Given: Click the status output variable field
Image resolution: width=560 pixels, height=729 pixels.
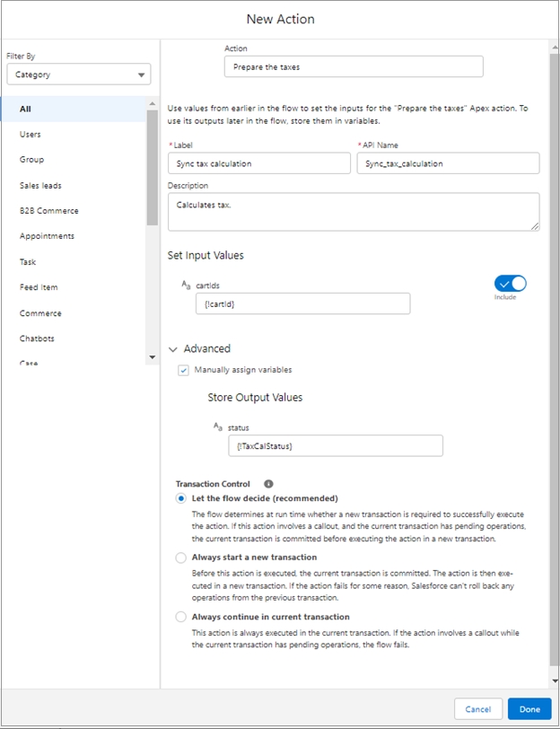Looking at the screenshot, I should [x=335, y=445].
